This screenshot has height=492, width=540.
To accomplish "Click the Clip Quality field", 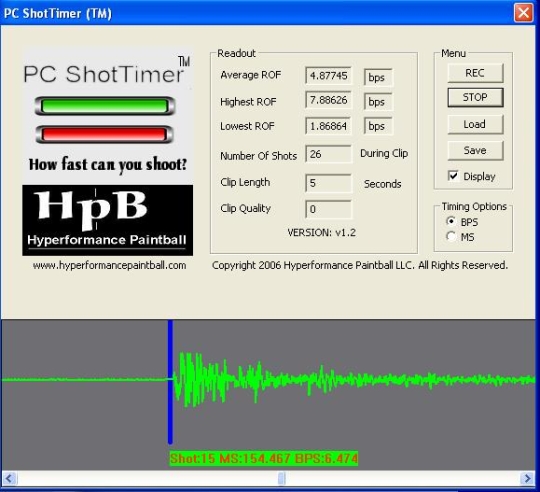I will coord(328,209).
